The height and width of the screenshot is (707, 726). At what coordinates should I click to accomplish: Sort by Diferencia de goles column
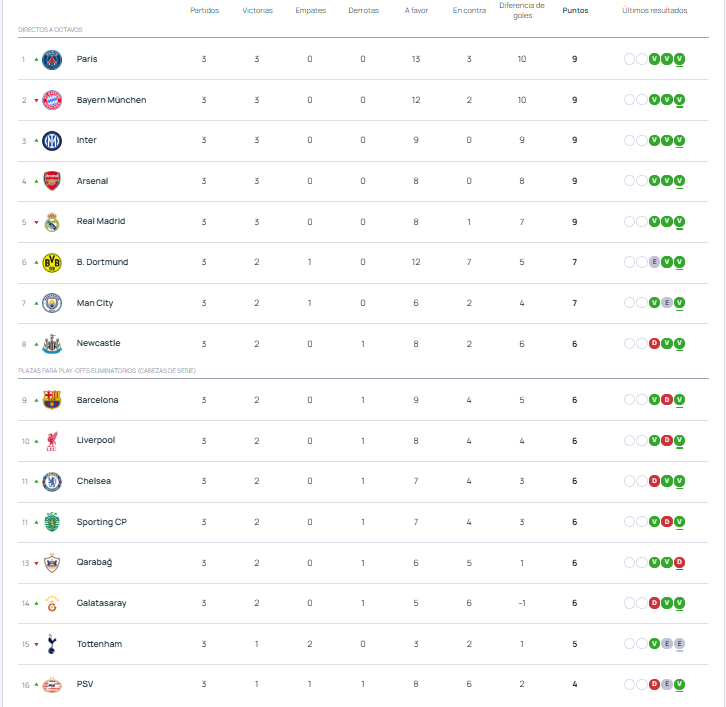pyautogui.click(x=522, y=10)
